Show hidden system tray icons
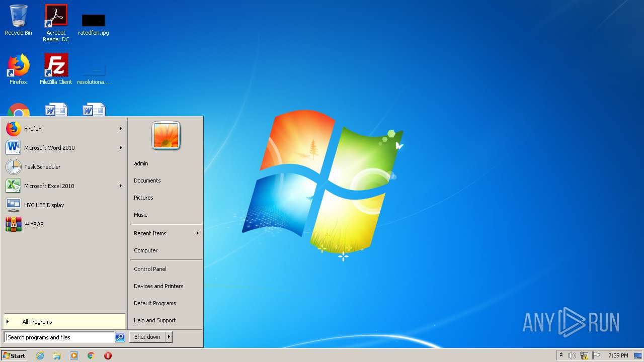The width and height of the screenshot is (644, 362). pyautogui.click(x=561, y=355)
